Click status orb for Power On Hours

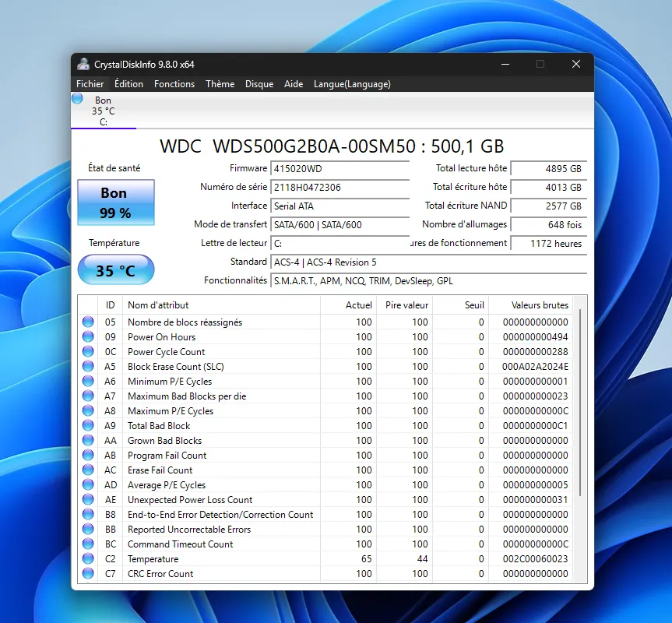coord(88,336)
